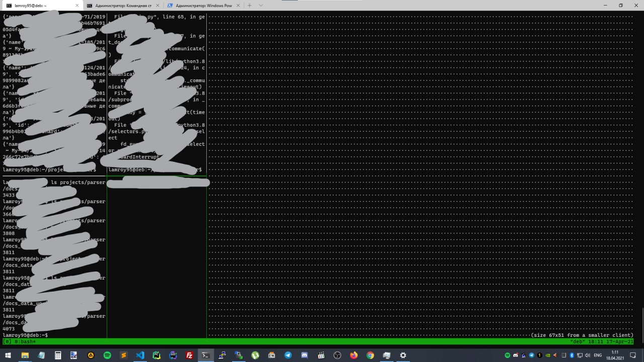
Task: Open Discord from the taskbar
Action: (x=304, y=355)
